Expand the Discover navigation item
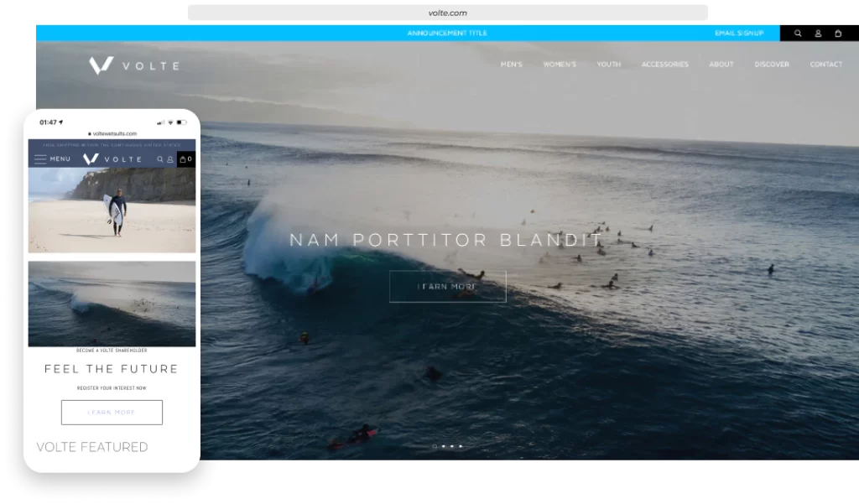This screenshot has width=859, height=504. pos(771,65)
